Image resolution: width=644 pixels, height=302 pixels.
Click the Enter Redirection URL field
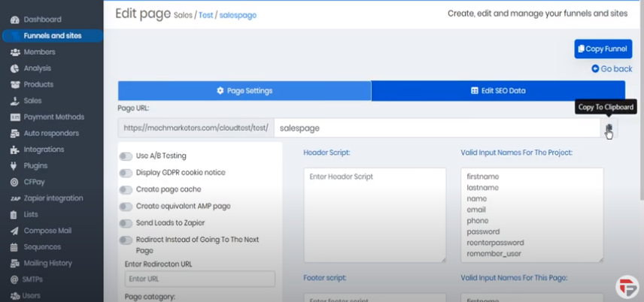[199, 279]
